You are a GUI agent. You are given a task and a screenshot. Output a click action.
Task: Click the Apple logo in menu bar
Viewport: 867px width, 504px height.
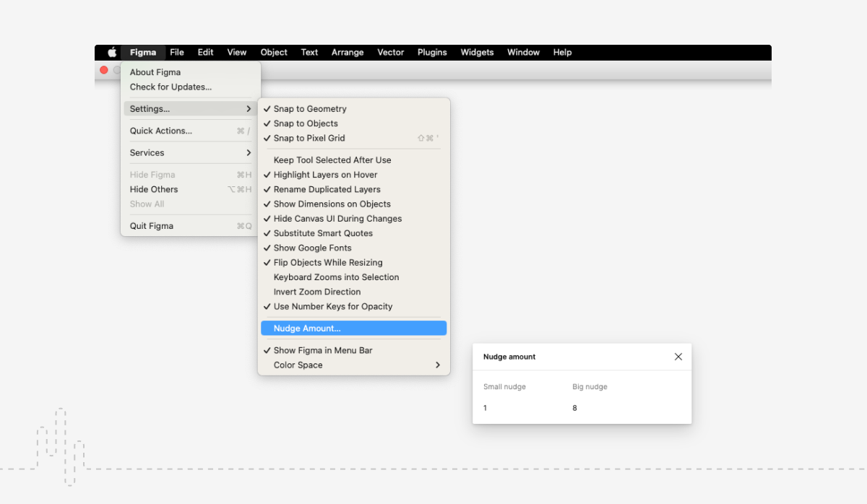(112, 53)
